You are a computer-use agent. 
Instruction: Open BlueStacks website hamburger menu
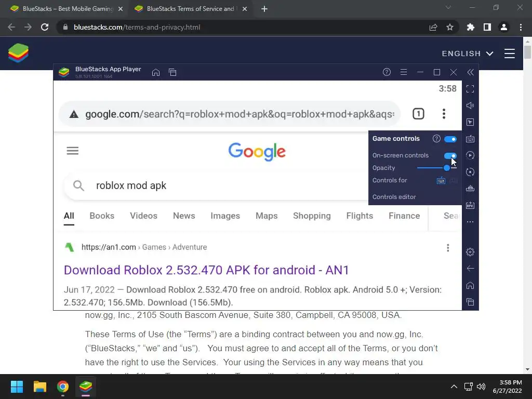[509, 54]
